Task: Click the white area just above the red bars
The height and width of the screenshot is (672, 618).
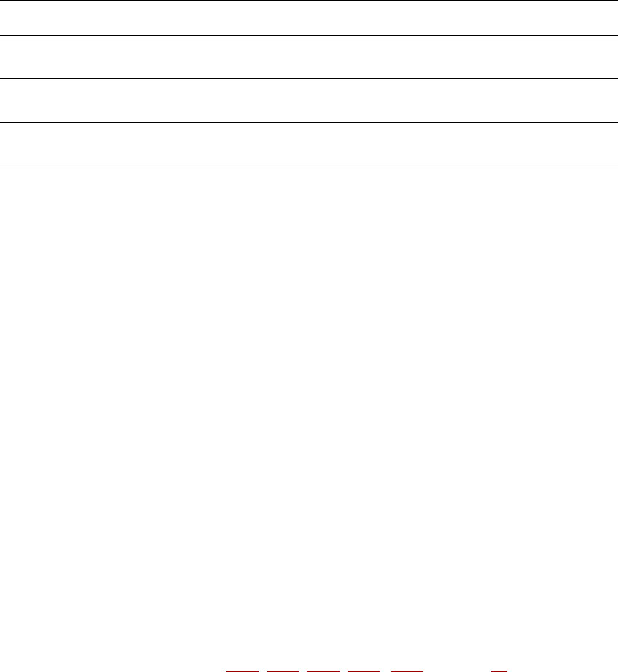Action: (366, 665)
